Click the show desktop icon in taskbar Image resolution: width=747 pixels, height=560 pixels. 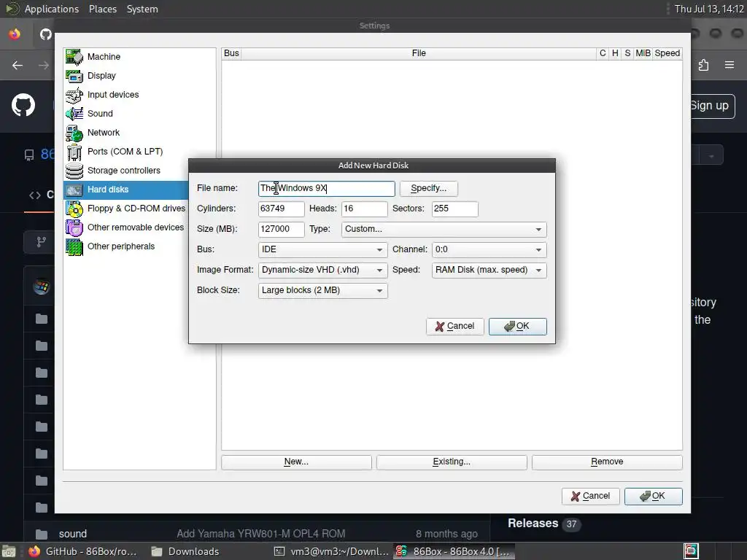tap(9, 551)
